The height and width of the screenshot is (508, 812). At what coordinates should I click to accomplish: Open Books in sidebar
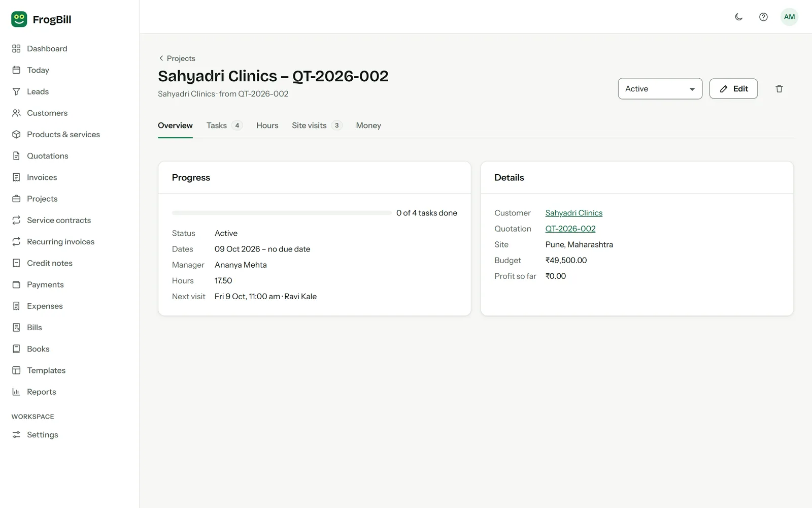pyautogui.click(x=38, y=349)
